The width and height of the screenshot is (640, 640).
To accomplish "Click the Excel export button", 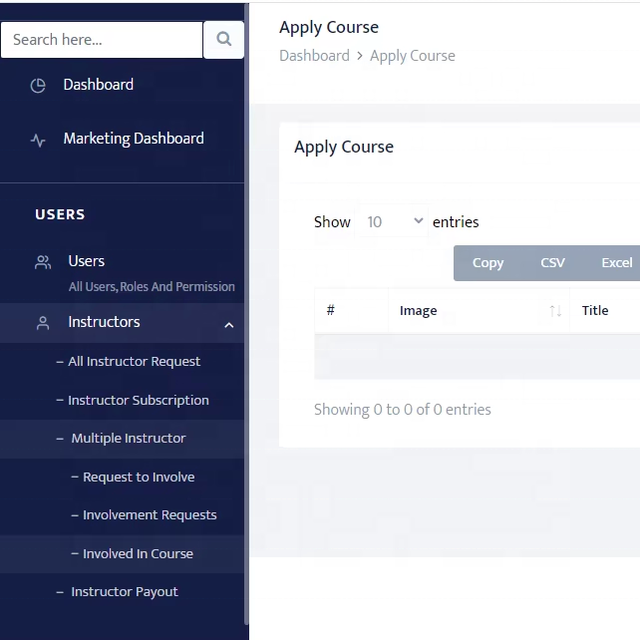I will pyautogui.click(x=616, y=263).
